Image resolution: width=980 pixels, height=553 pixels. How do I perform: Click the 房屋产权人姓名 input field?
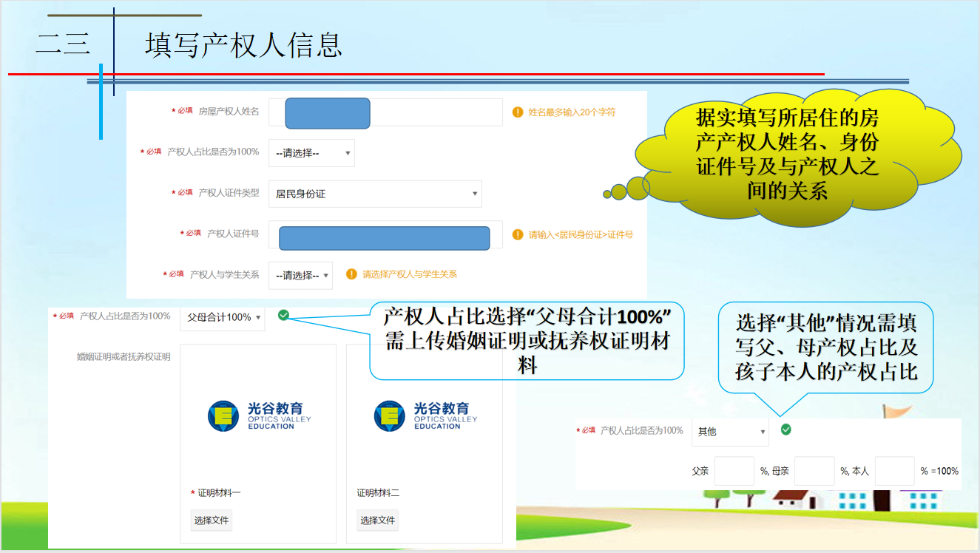pos(385,112)
